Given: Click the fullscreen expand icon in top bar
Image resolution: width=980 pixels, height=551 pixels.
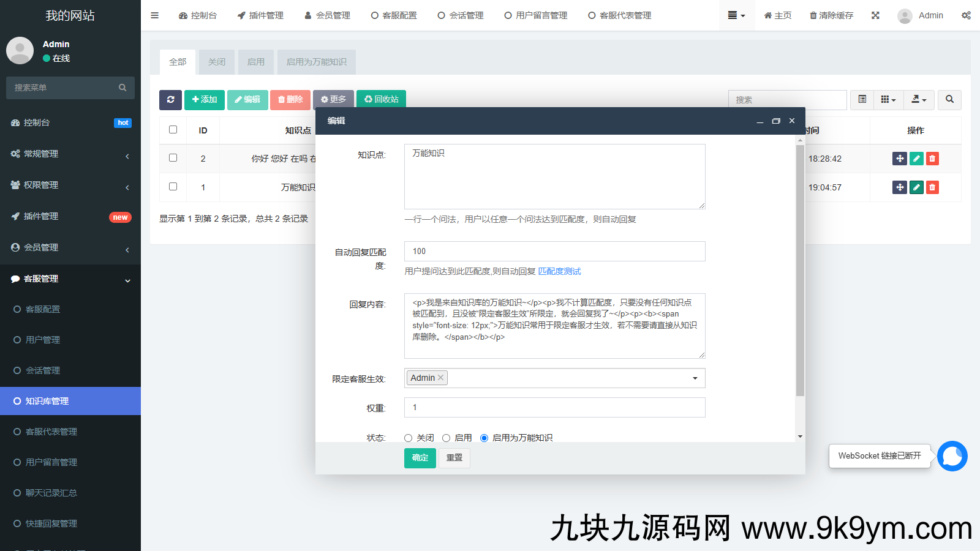Looking at the screenshot, I should point(875,15).
